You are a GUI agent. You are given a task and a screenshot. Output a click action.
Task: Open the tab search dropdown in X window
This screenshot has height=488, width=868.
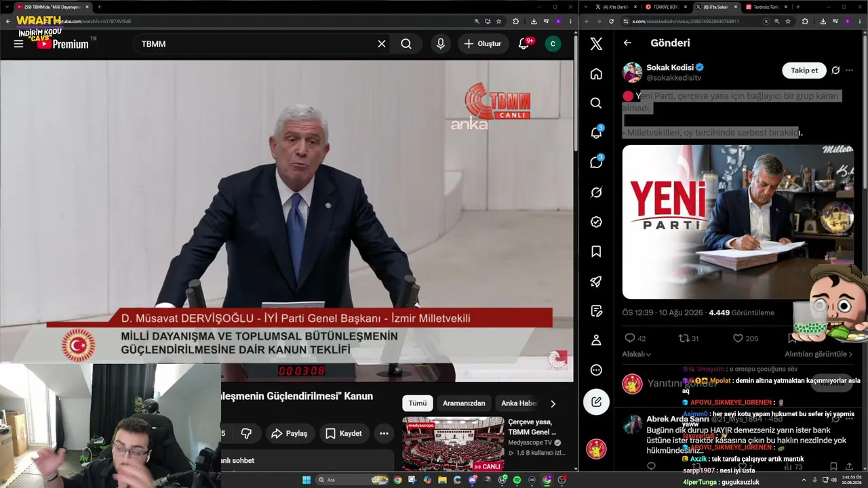point(585,7)
